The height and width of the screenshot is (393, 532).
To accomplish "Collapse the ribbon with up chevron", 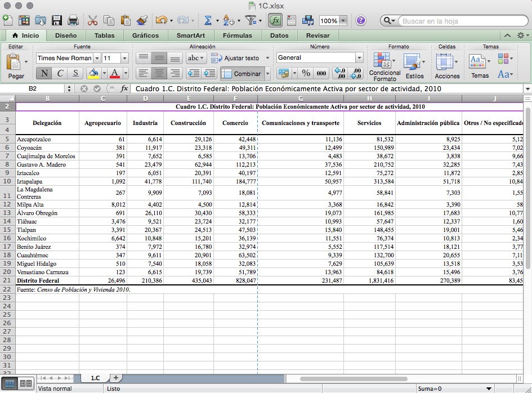I will pyautogui.click(x=507, y=35).
